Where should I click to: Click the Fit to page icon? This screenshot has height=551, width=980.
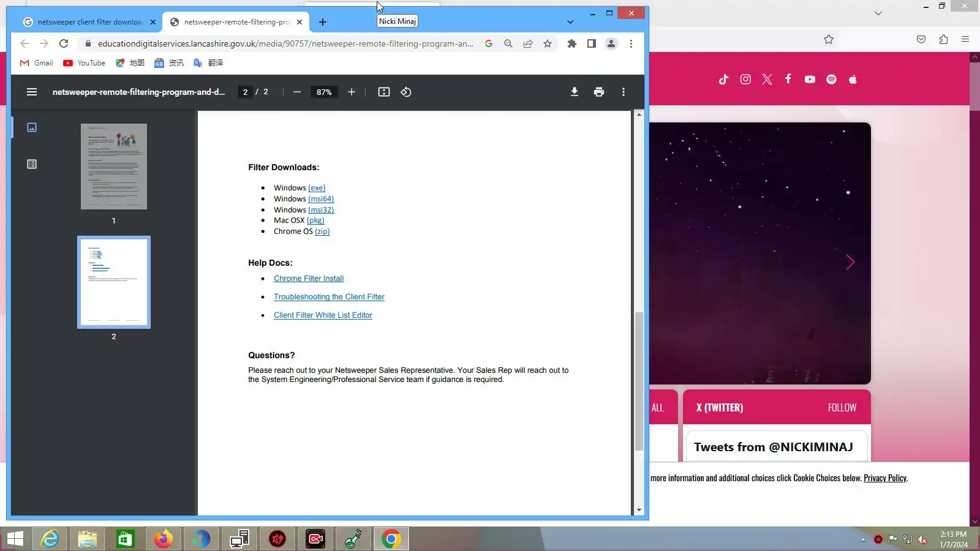pos(384,92)
